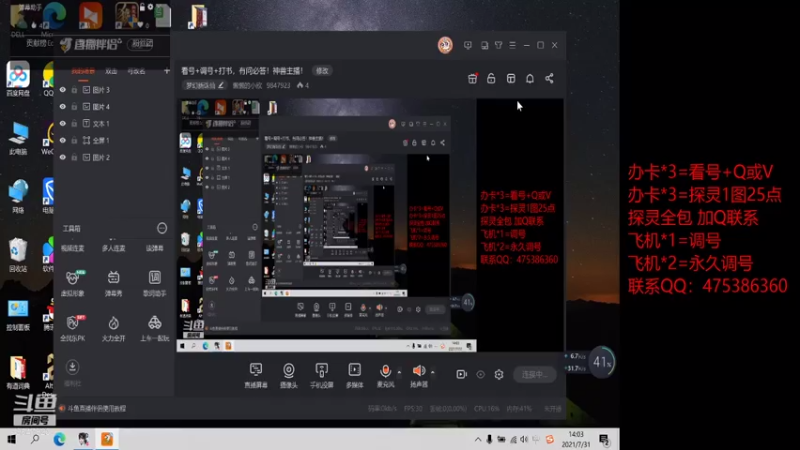The width and height of the screenshot is (800, 450).
Task: Hide the 全屏 1 source
Action: tap(63, 140)
